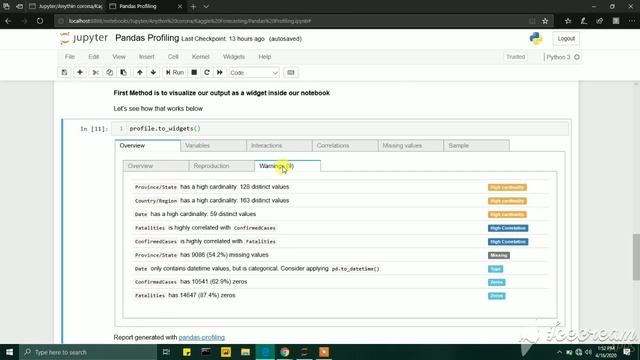Screen dimensions: 640x360
Task: Interrupt the kernel with the stop icon
Action: pyautogui.click(x=194, y=73)
